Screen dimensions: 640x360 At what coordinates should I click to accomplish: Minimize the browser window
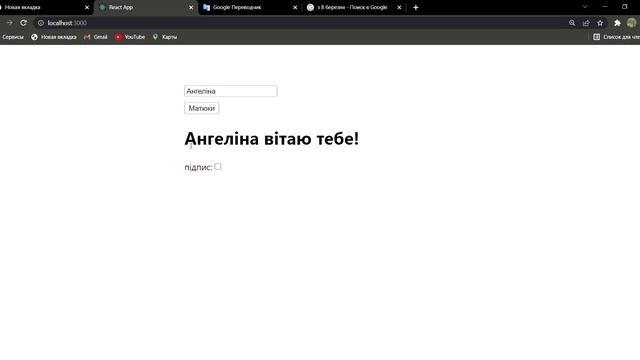click(x=605, y=7)
